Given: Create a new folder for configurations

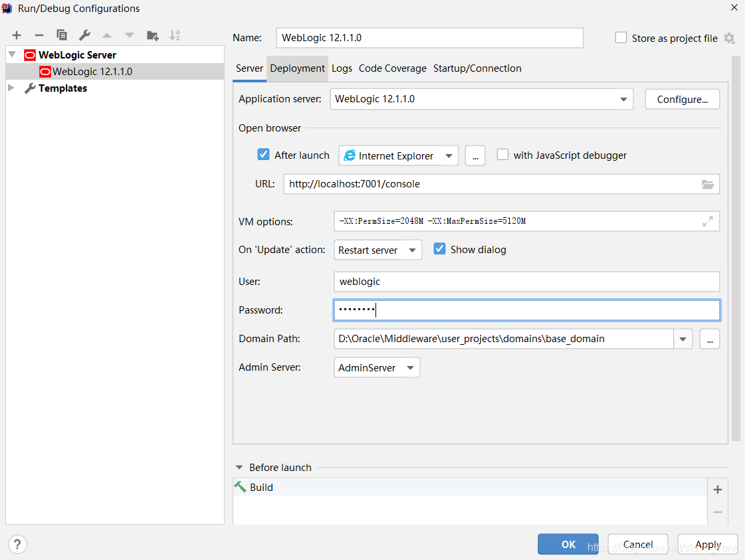Looking at the screenshot, I should click(152, 35).
